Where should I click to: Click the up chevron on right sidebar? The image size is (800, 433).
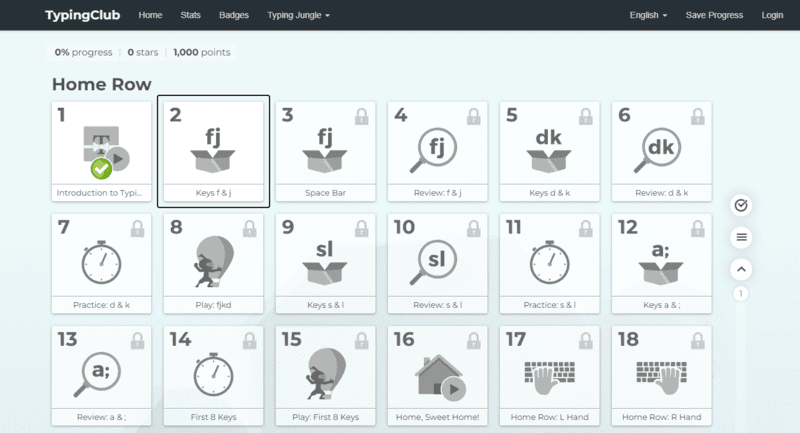[741, 269]
